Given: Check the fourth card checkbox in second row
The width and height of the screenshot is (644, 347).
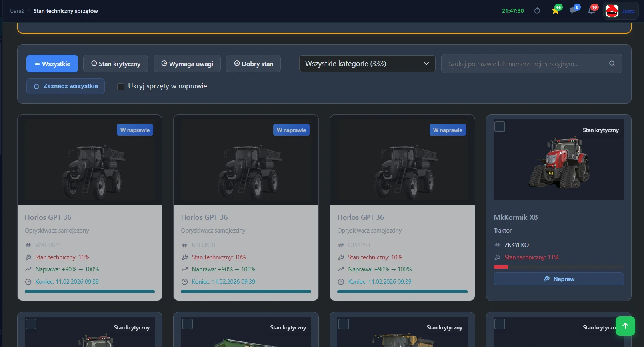Looking at the screenshot, I should coord(500,324).
